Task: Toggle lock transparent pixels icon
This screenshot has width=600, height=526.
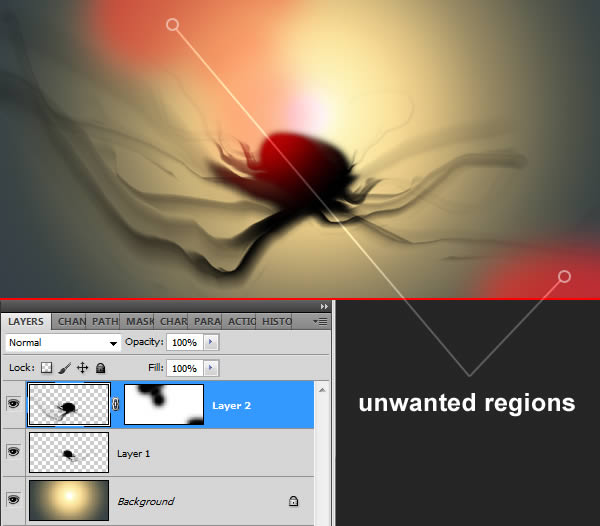Action: point(47,368)
